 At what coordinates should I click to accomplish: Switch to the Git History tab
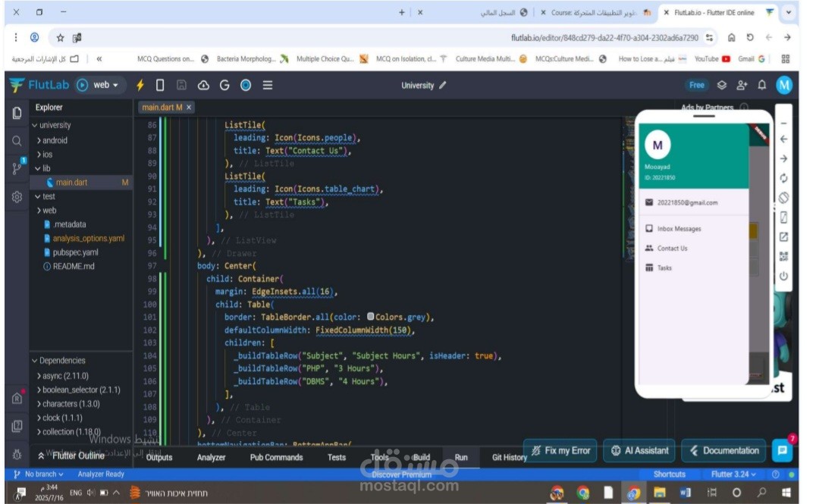(x=510, y=458)
